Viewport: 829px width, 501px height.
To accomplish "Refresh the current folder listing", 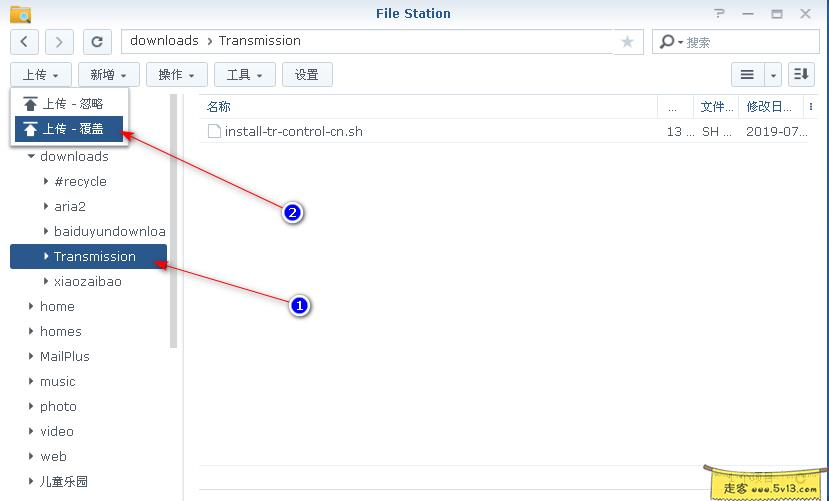I will [97, 41].
